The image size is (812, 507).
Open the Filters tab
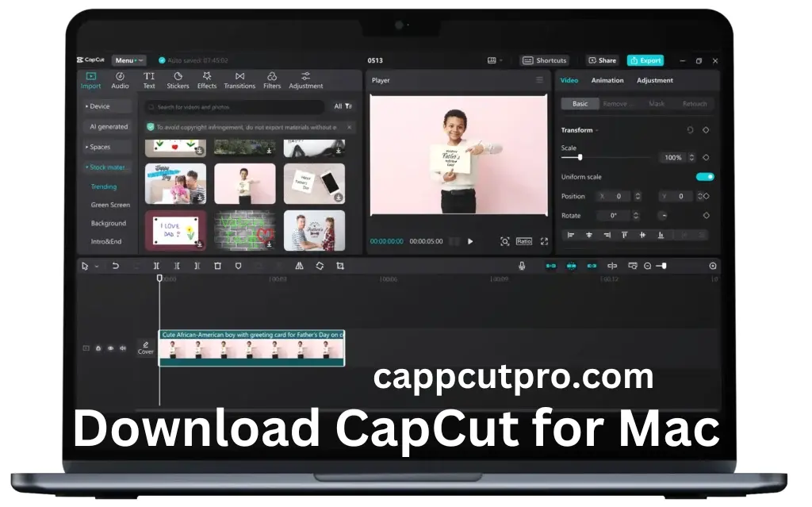[x=272, y=80]
